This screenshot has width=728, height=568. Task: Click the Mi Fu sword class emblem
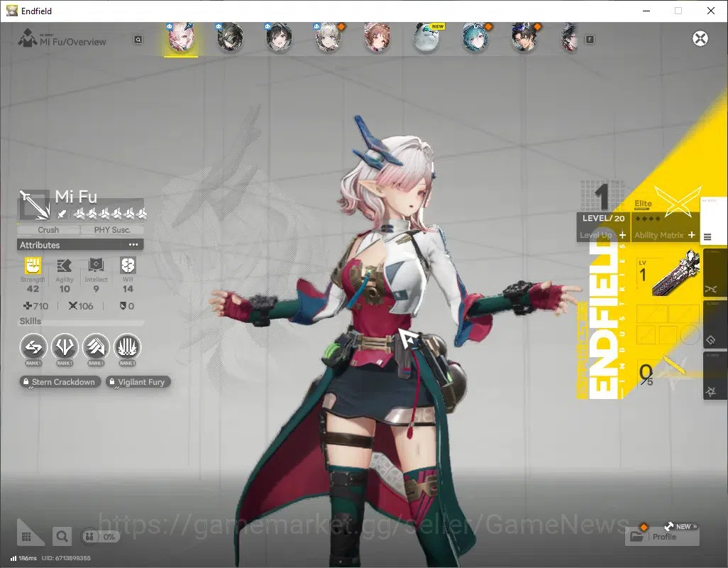(34, 204)
